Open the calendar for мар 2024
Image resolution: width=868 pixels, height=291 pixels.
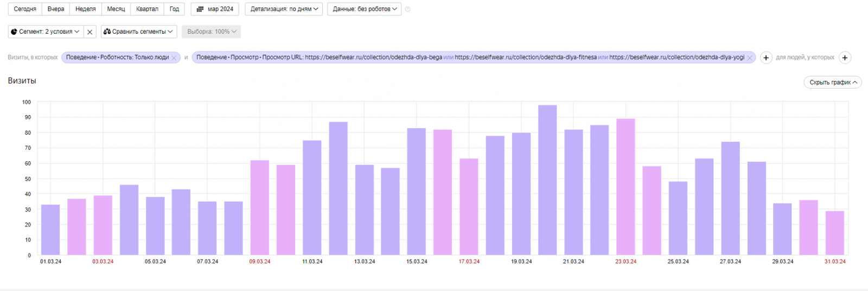pyautogui.click(x=215, y=9)
